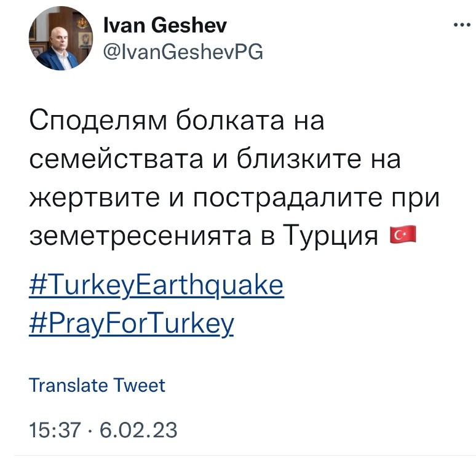This screenshot has width=476, height=465.
Task: Follow the #PrayForTurkey hashtag link
Action: pos(131,323)
